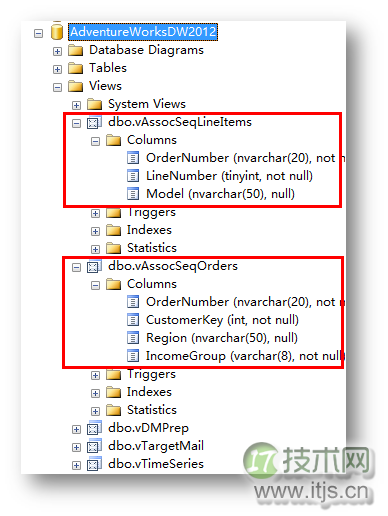The width and height of the screenshot is (388, 516).
Task: Select Columns label under dbo.vAssocSeqOrders
Action: [152, 284]
